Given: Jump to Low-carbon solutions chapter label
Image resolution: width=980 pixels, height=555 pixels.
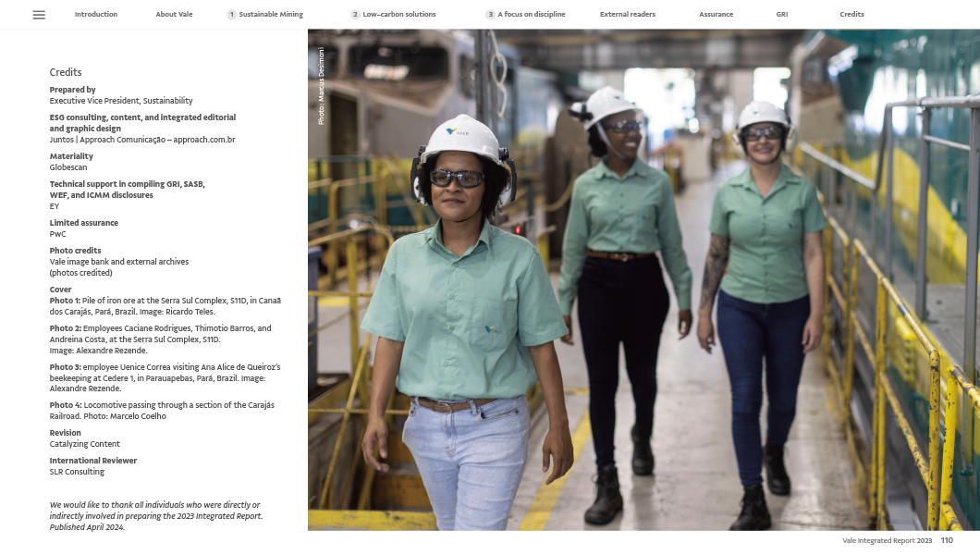Looking at the screenshot, I should coord(399,15).
